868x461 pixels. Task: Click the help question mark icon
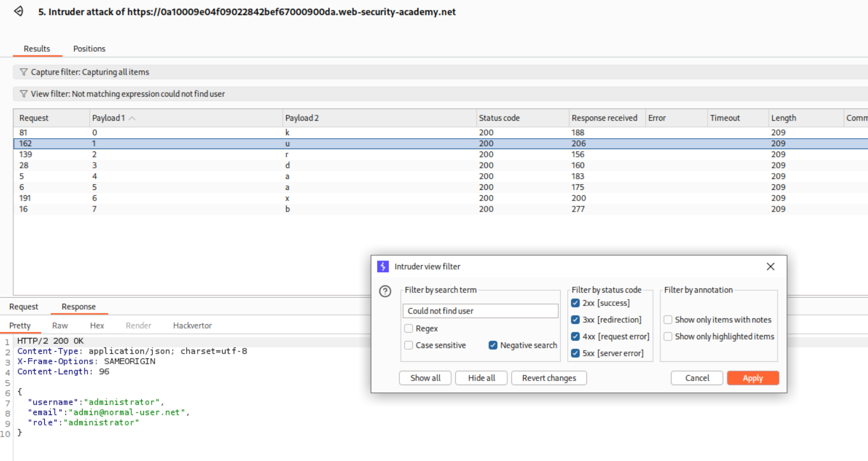click(x=385, y=291)
